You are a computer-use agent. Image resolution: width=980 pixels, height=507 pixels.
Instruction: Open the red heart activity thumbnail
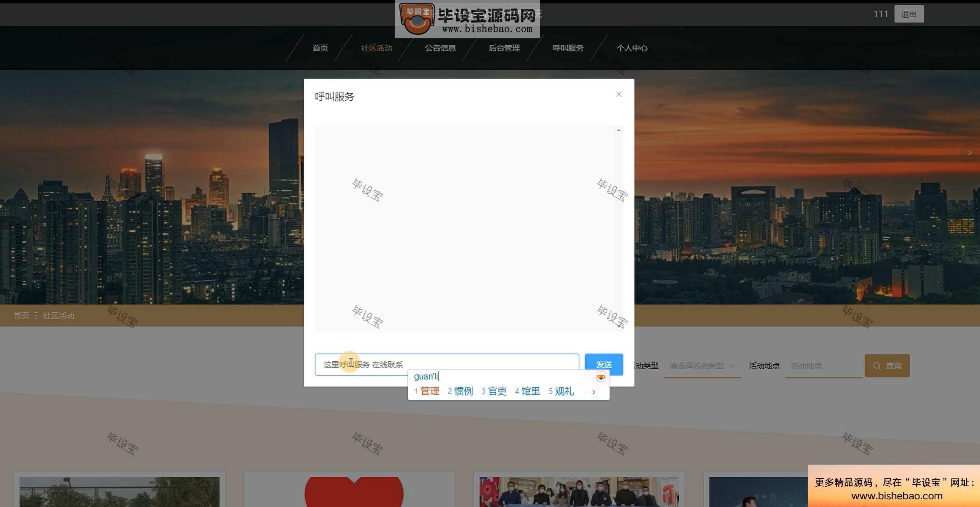(x=349, y=492)
